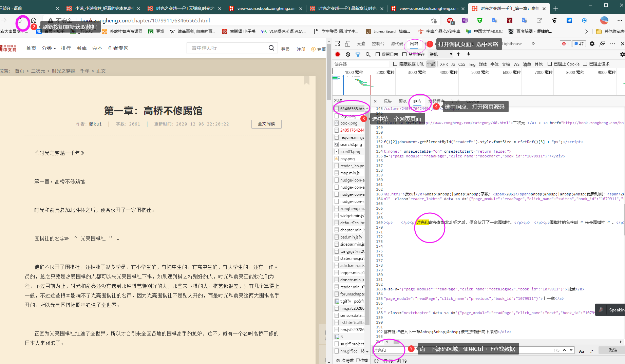
Task: Click the messages badge showing 47
Action: pyautogui.click(x=579, y=44)
